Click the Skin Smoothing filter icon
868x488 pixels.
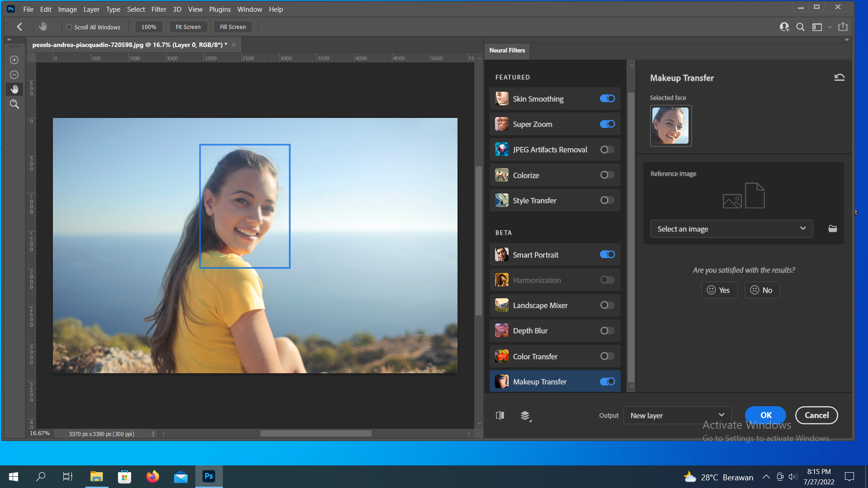coord(502,99)
